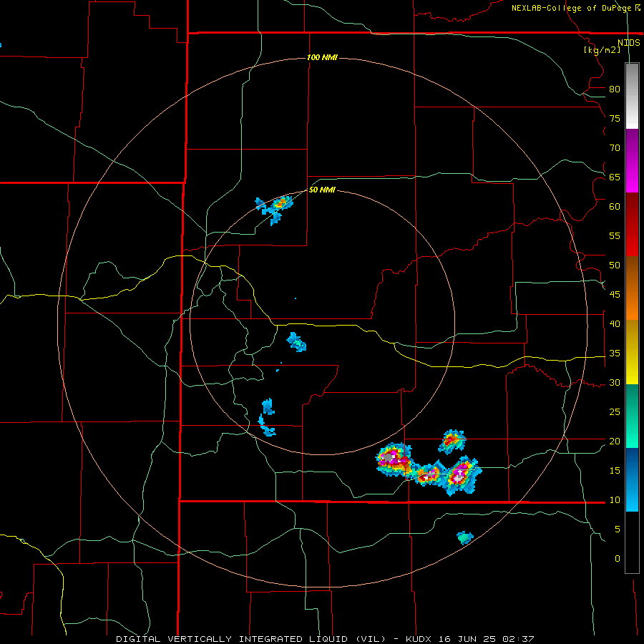644x644 pixels.
Task: Click the NEXLAB-College of DuPage label
Action: (575, 8)
